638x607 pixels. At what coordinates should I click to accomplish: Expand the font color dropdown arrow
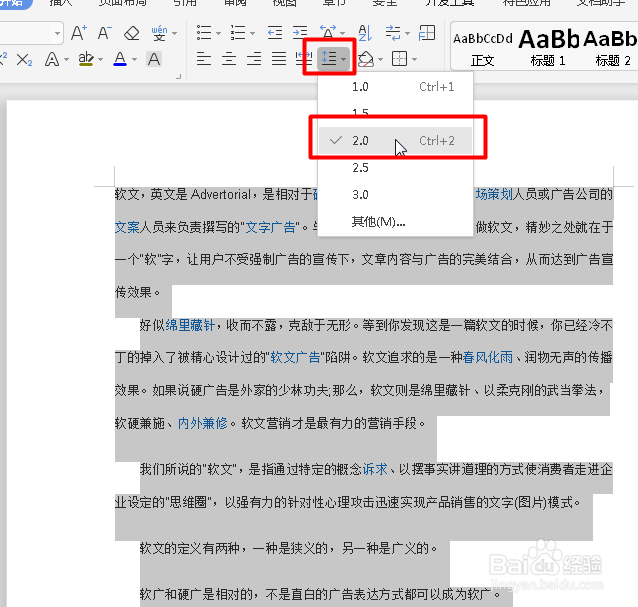click(134, 60)
